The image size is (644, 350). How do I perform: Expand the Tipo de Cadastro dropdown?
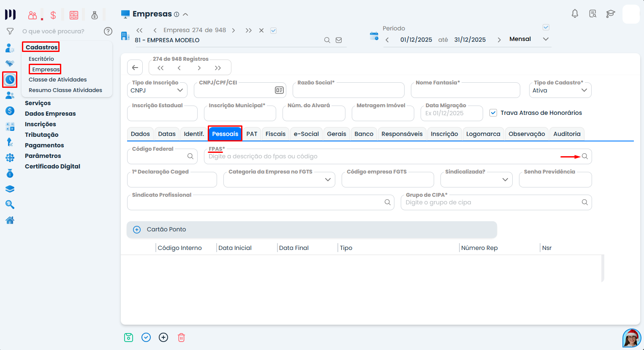point(560,90)
